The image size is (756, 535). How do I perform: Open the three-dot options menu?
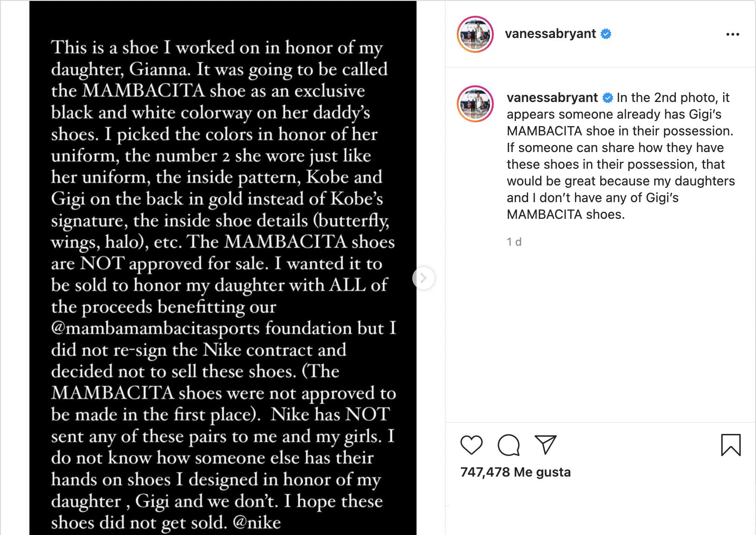click(x=732, y=33)
